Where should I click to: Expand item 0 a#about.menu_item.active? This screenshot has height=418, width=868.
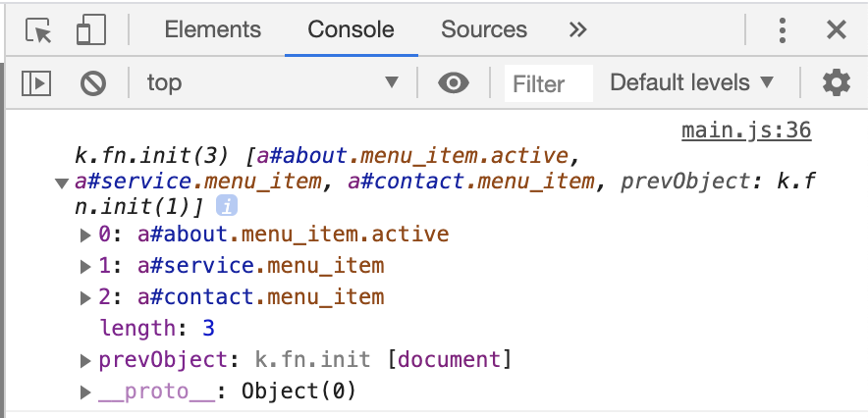point(85,235)
